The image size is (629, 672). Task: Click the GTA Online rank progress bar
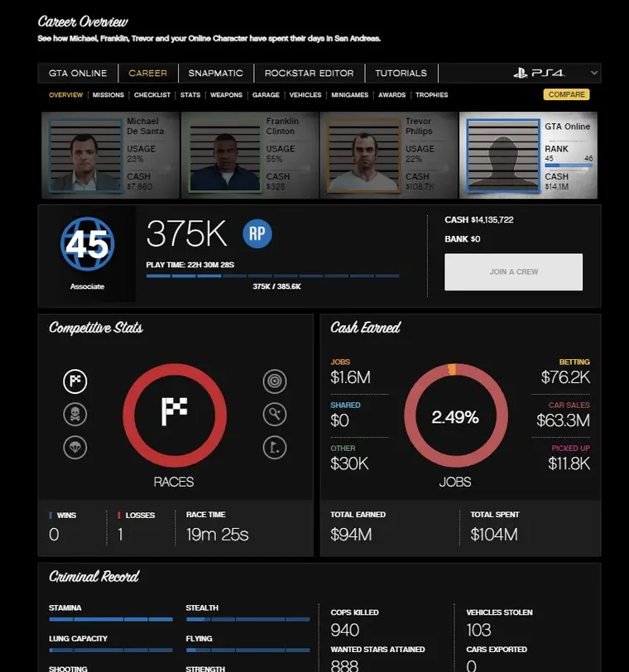tap(569, 165)
